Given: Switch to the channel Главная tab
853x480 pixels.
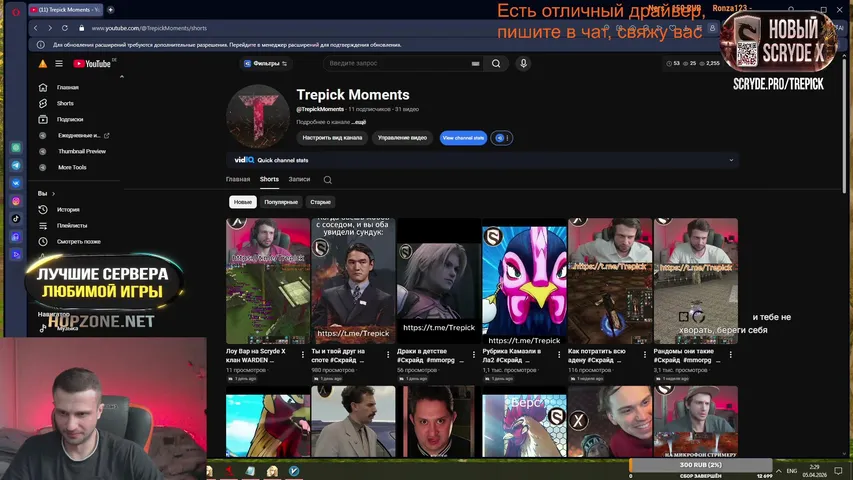Looking at the screenshot, I should [x=238, y=179].
